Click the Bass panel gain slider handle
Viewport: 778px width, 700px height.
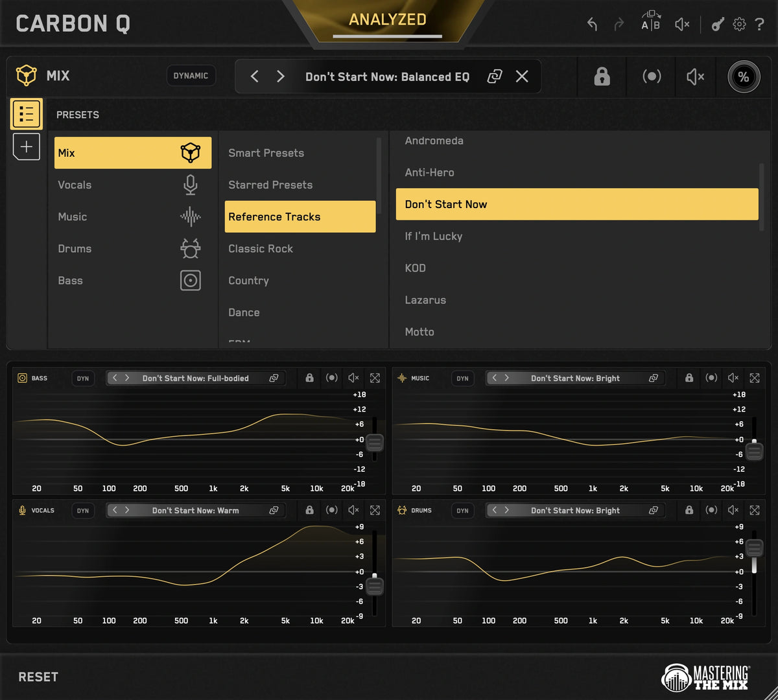coord(375,443)
